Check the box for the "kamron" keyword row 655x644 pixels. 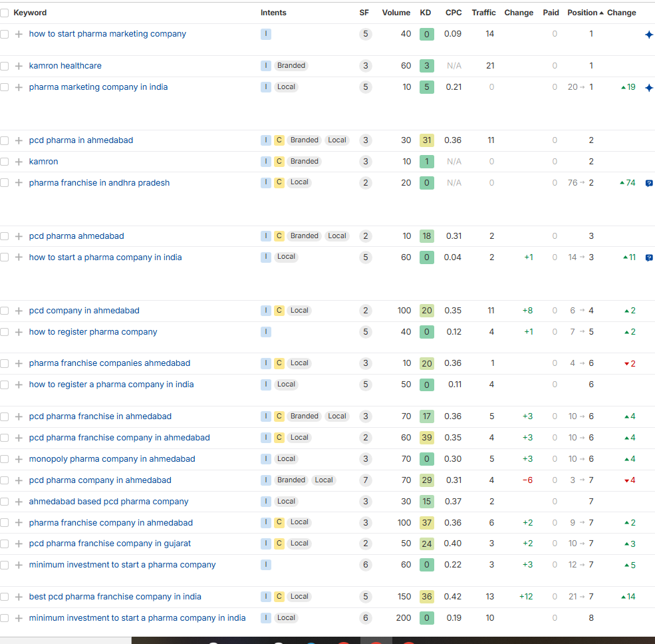5,162
